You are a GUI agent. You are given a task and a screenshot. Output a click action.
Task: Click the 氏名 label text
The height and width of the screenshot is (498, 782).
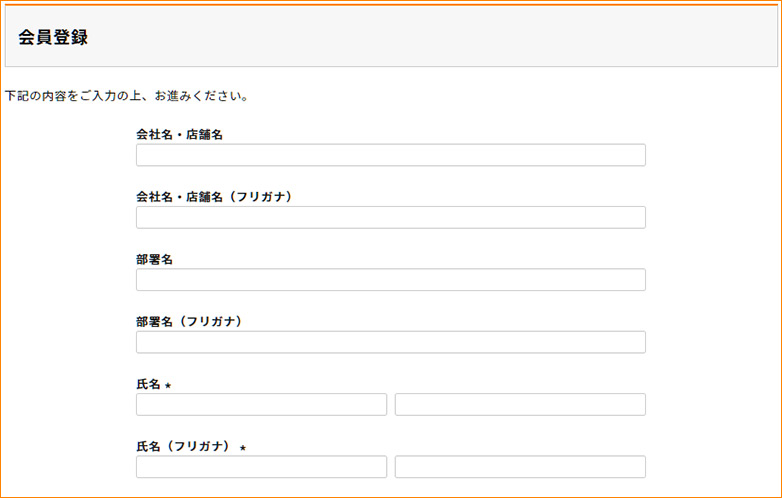click(x=148, y=384)
